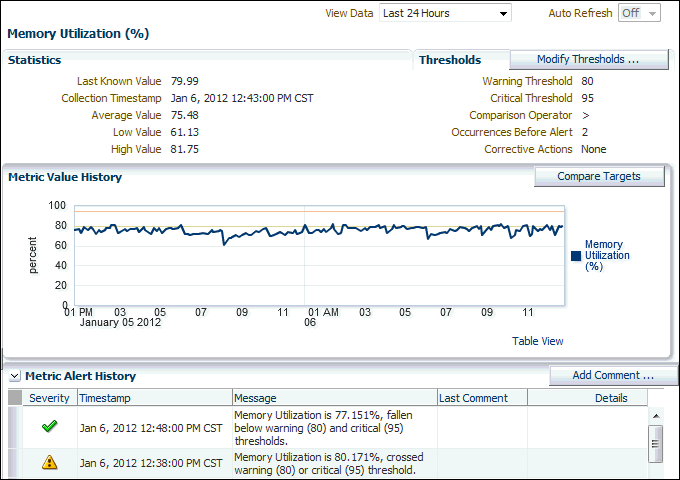Screen dimensions: 680x480
Task: Click the Message column header
Action: [x=334, y=398]
